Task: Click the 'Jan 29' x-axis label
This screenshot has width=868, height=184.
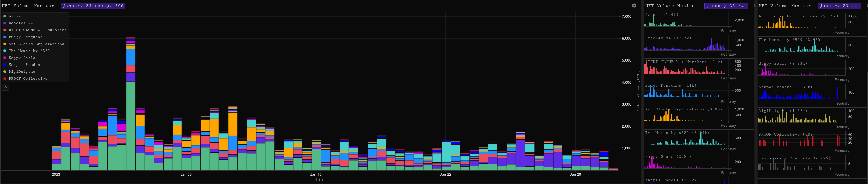Action: pyautogui.click(x=575, y=175)
